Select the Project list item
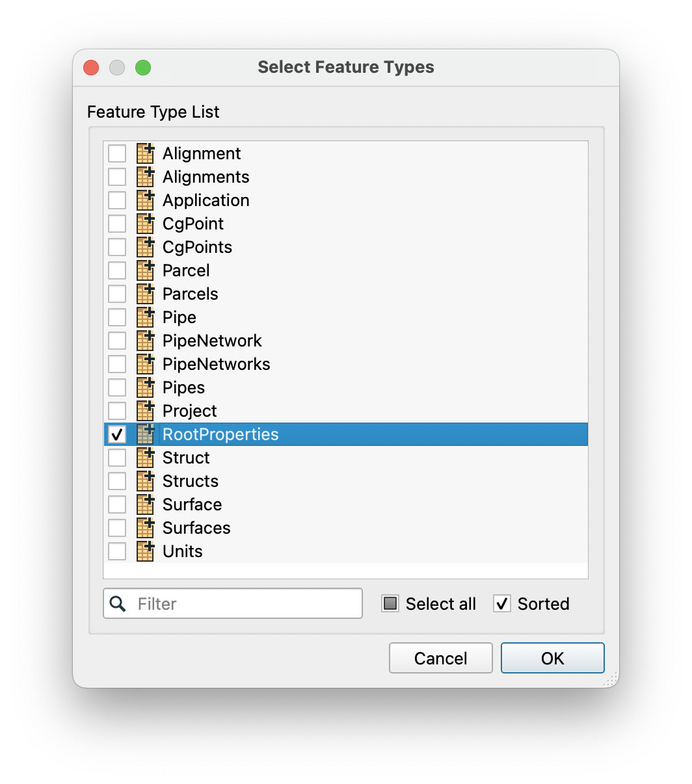 346,411
